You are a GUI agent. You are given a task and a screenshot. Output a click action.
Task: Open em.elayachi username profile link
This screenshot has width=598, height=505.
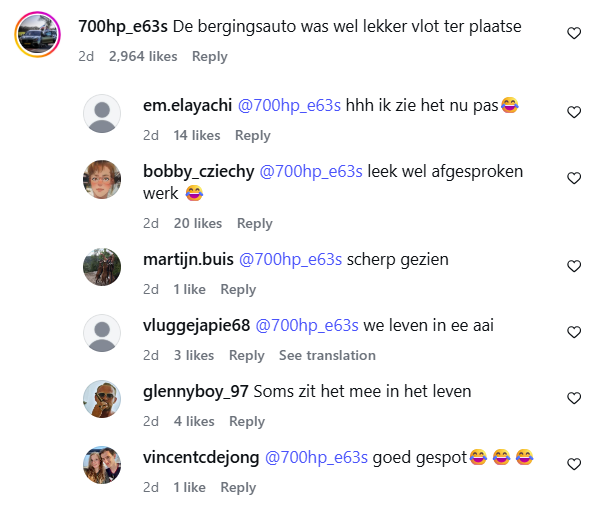[187, 105]
